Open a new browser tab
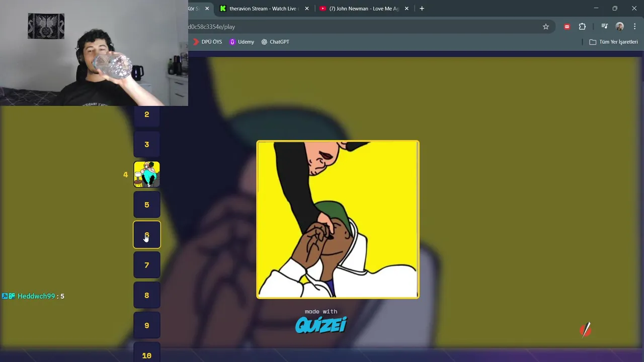This screenshot has width=644, height=362. tap(422, 9)
